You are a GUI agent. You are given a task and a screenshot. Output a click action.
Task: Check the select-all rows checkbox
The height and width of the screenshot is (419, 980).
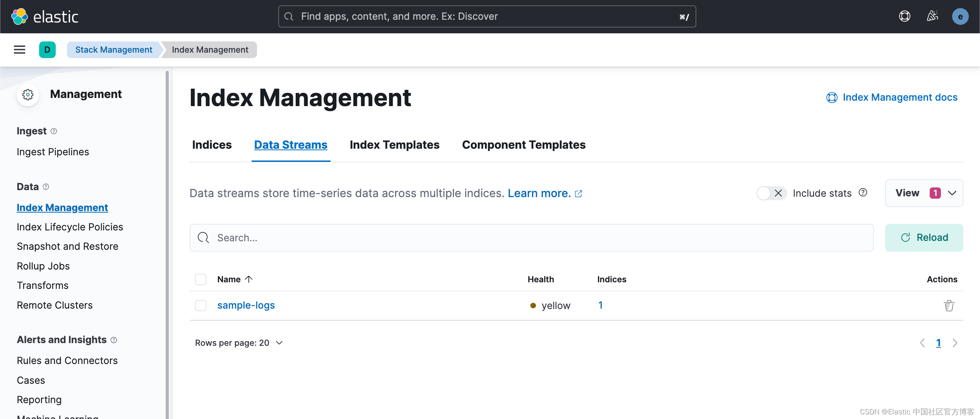(200, 279)
